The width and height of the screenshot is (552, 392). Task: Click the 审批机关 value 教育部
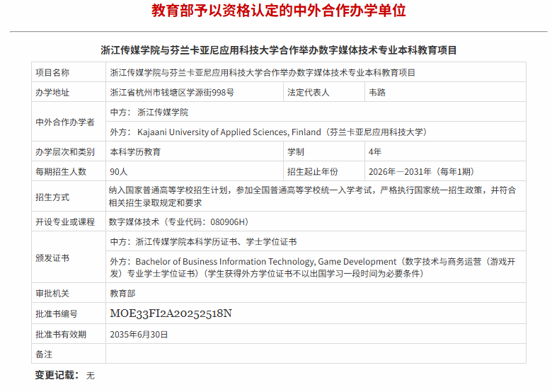122,293
